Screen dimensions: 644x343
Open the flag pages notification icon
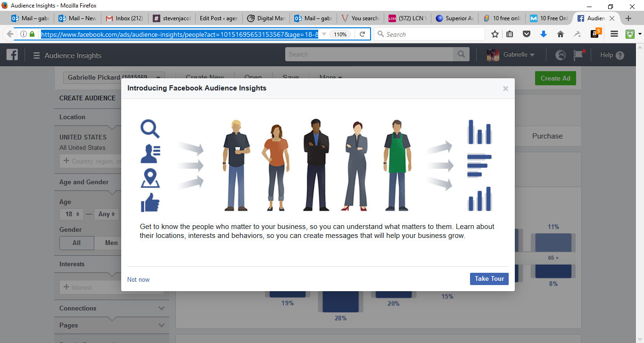[578, 55]
